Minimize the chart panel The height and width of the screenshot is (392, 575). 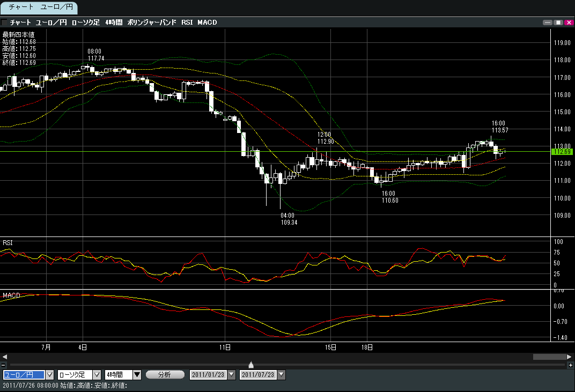(x=548, y=23)
